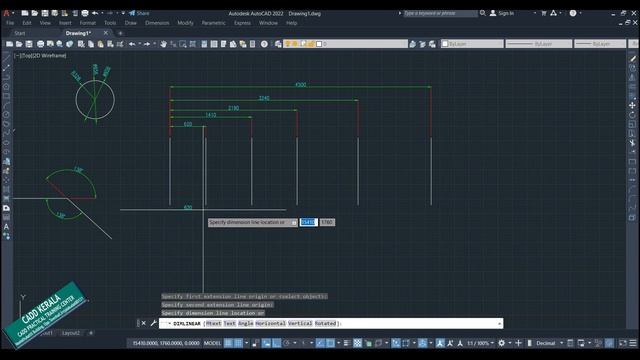This screenshot has height=360, width=640.
Task: Click the Layer Properties manager icon
Action: 278,44
